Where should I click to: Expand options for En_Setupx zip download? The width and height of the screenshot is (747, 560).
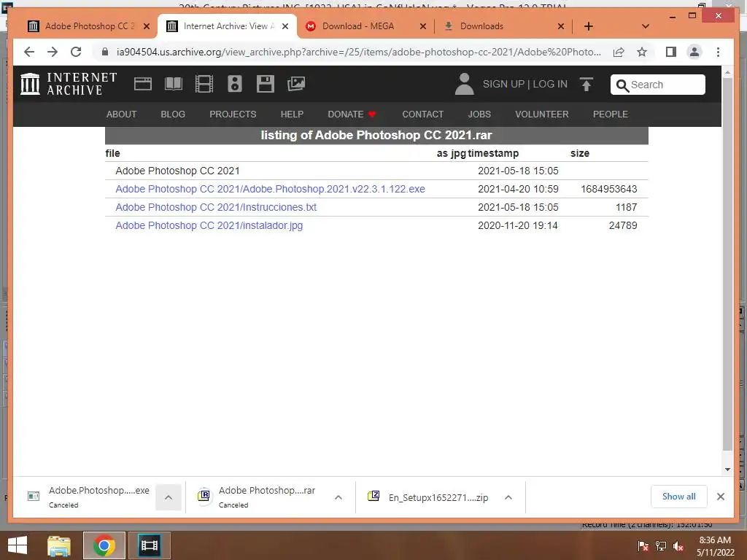(508, 497)
